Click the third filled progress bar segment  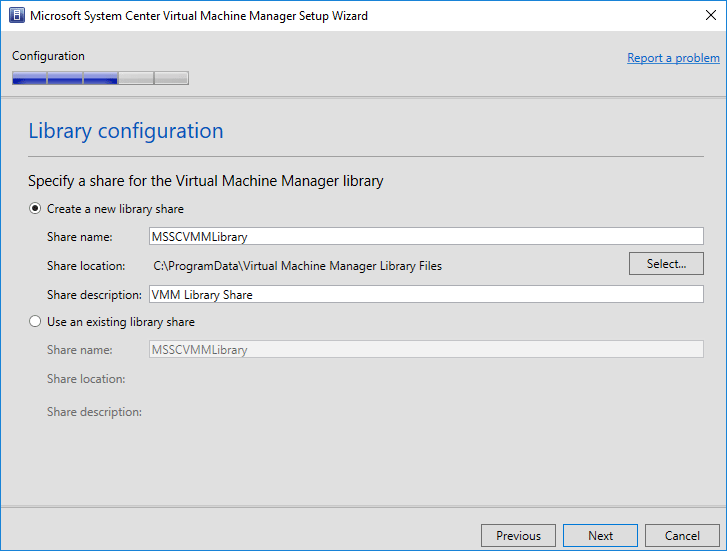click(100, 78)
